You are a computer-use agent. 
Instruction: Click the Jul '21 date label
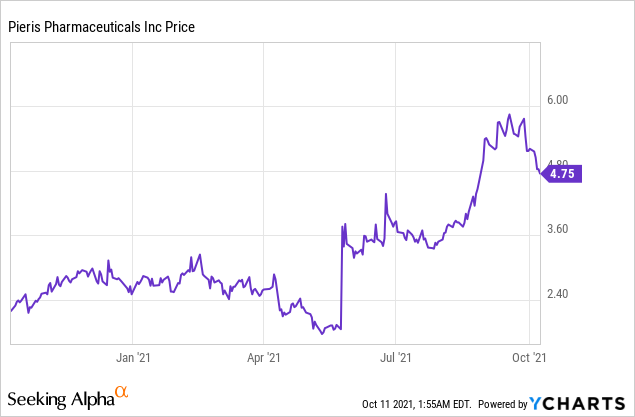396,356
